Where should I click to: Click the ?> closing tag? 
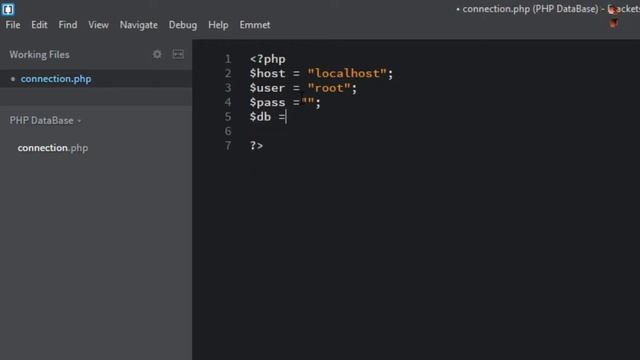pos(256,146)
